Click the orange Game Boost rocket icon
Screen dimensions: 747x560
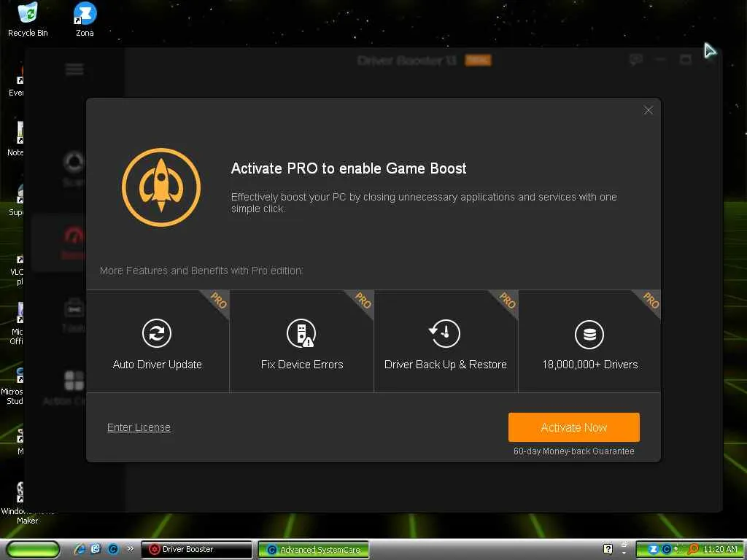coord(161,187)
